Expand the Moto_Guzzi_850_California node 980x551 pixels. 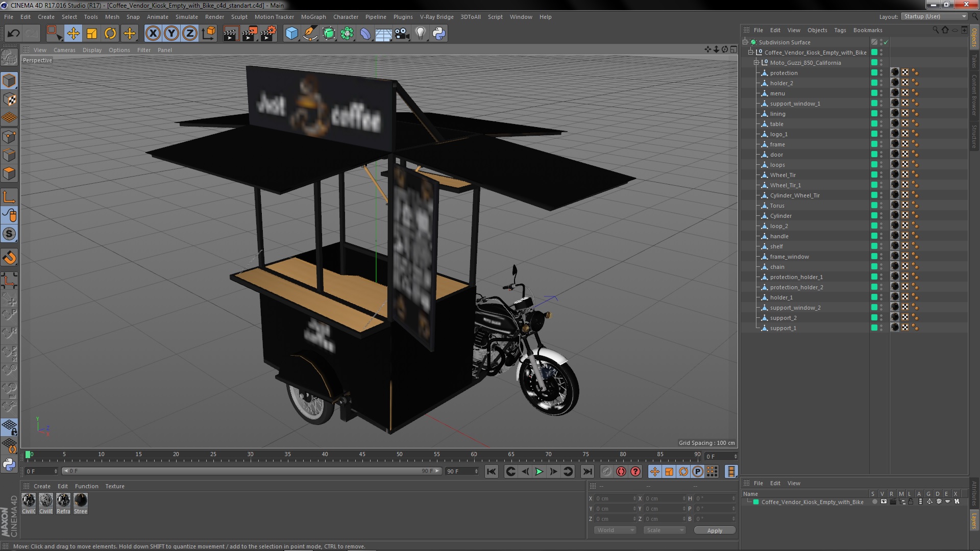click(x=756, y=62)
